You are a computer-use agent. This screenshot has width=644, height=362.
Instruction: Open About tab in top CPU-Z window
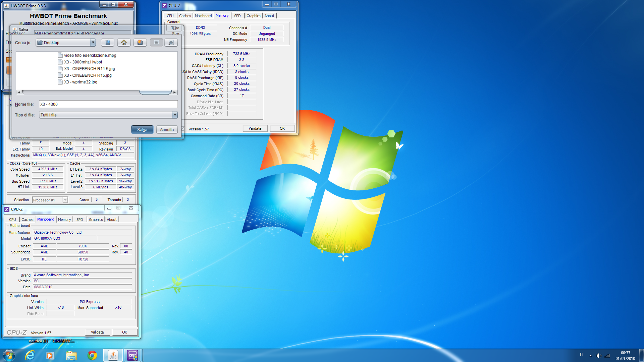tap(269, 16)
